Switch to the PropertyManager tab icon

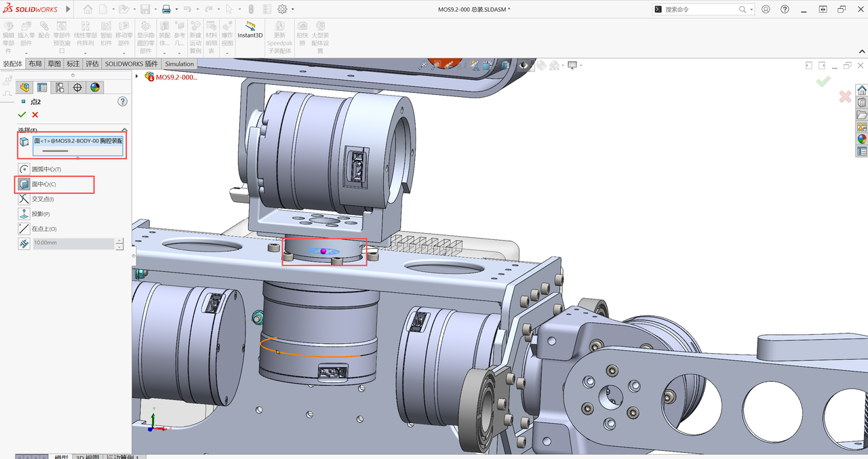(42, 87)
